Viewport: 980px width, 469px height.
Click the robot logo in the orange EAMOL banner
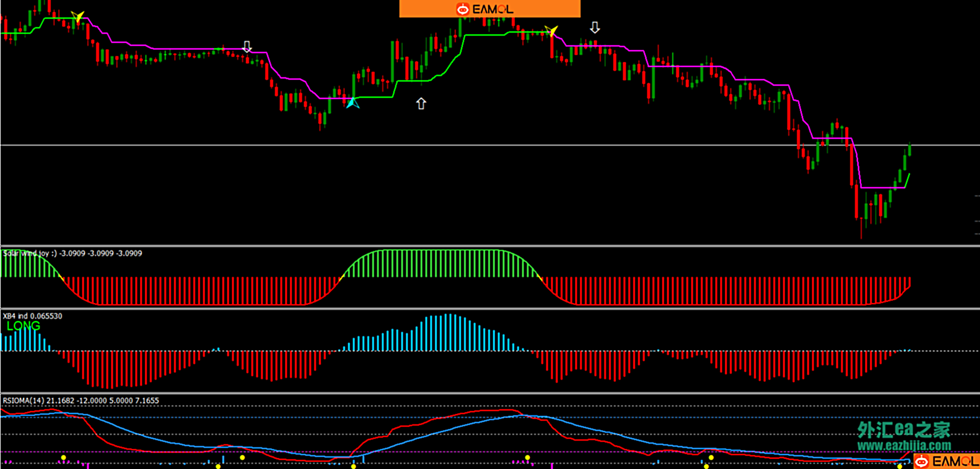tap(463, 9)
